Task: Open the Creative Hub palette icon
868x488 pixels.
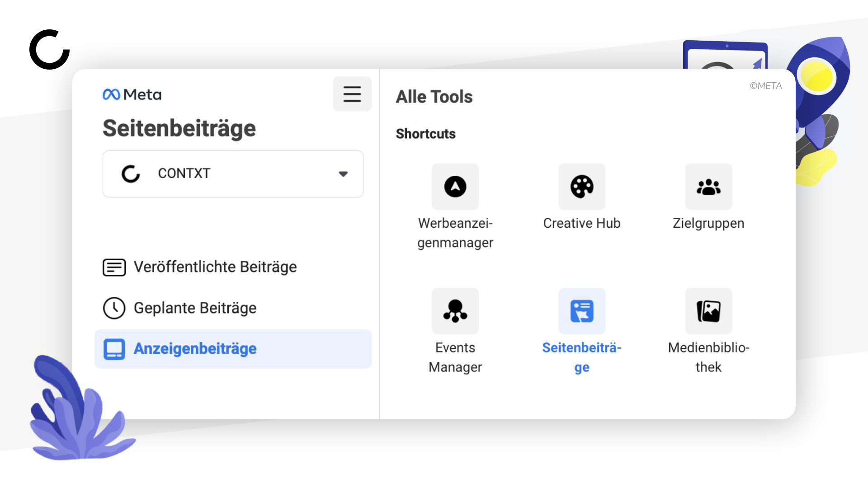Action: click(x=582, y=187)
